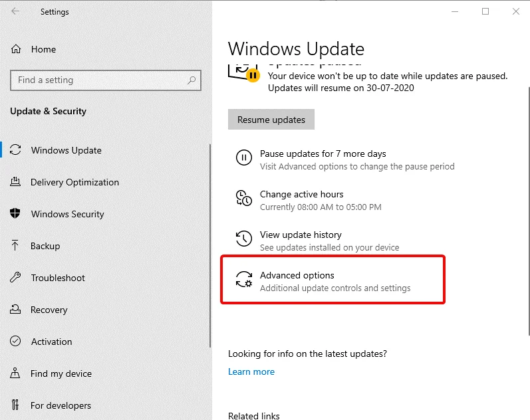This screenshot has height=420, width=530.
Task: Click the text 'Updates will resume on 30-07-2020'
Action: click(340, 88)
